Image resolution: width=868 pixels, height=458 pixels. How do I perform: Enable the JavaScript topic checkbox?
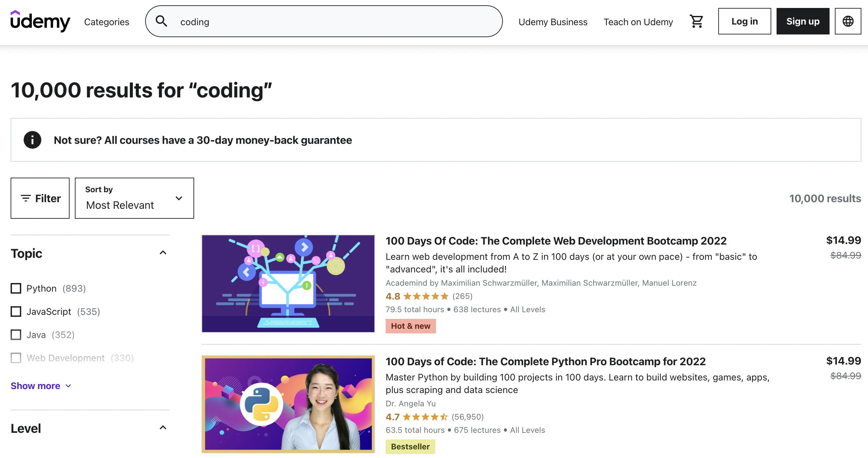click(x=16, y=312)
